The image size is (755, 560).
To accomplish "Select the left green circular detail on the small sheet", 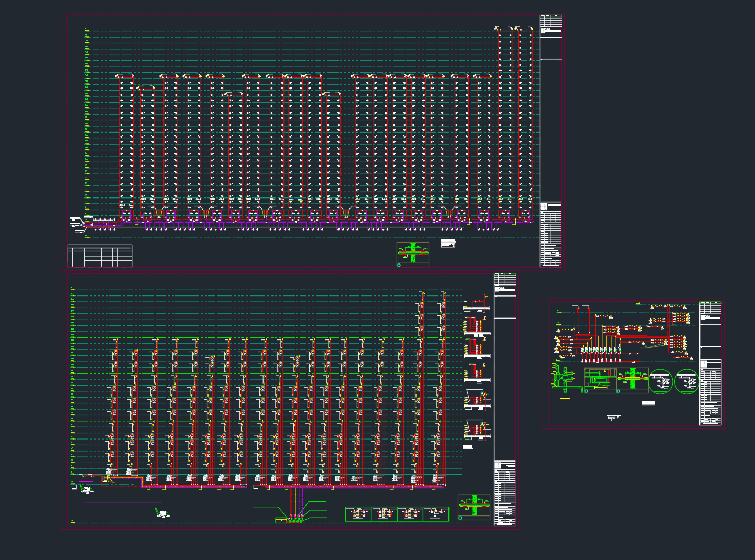I will (660, 382).
